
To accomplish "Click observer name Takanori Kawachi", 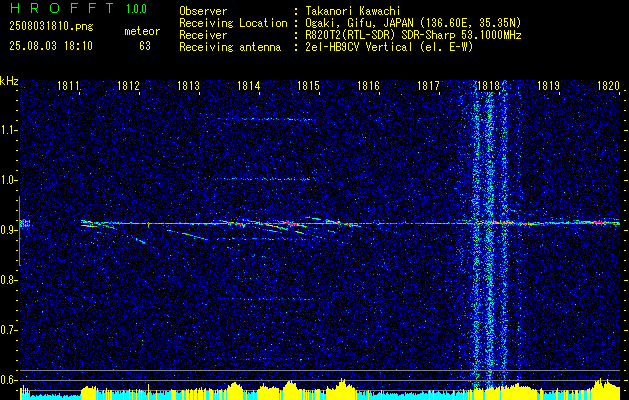I will (351, 11).
